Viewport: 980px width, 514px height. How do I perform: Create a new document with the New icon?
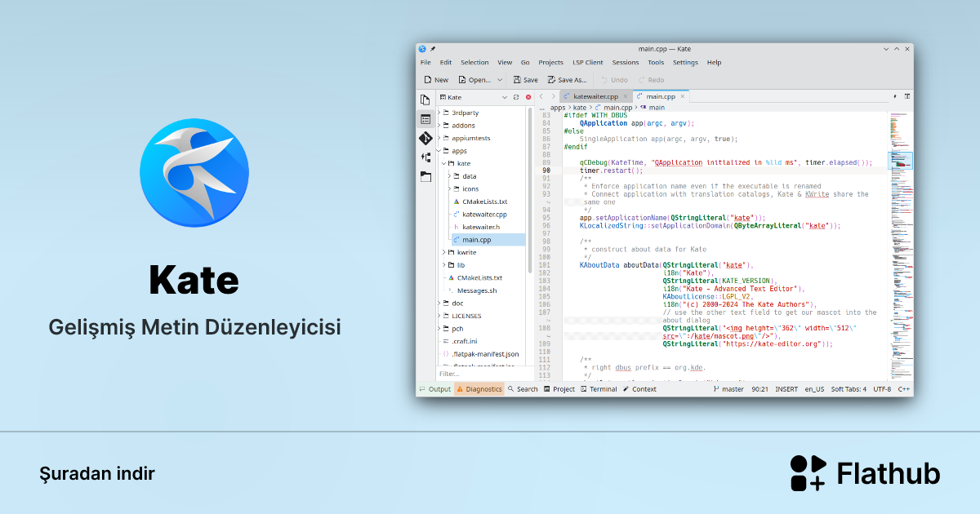[x=432, y=79]
